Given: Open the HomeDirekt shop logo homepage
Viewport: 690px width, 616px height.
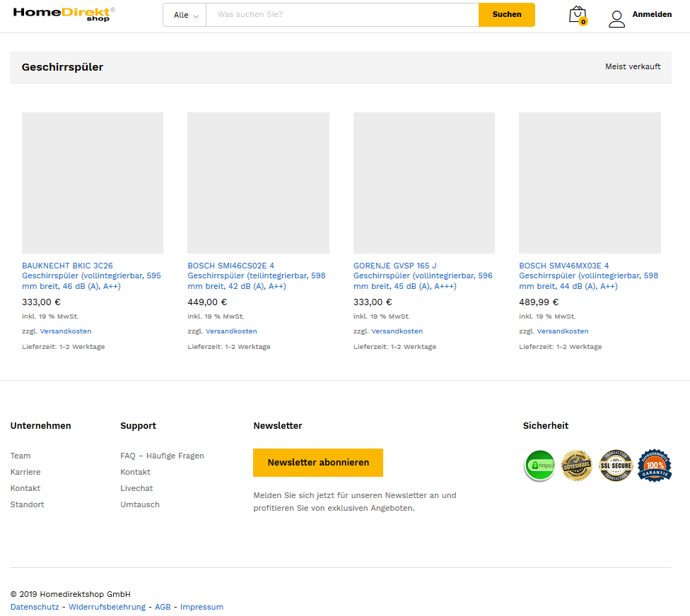Looking at the screenshot, I should click(64, 15).
